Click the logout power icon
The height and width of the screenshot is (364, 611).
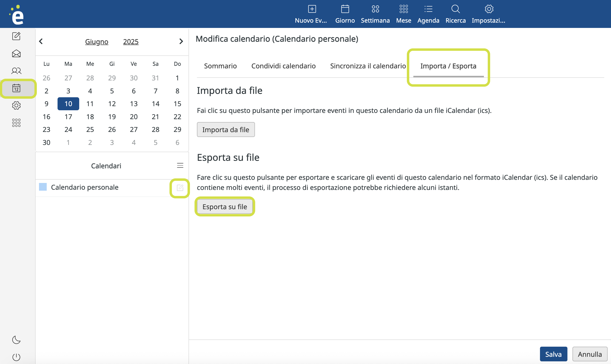pyautogui.click(x=16, y=357)
